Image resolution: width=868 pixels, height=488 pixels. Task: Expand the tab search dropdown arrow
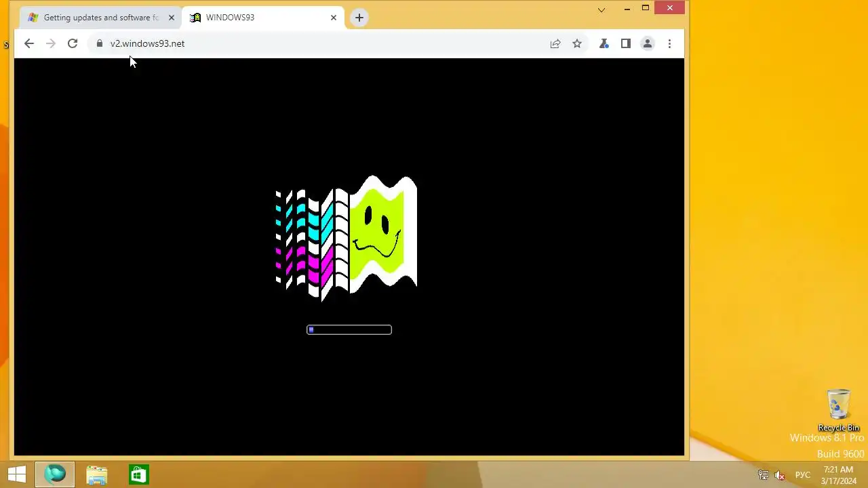point(601,9)
